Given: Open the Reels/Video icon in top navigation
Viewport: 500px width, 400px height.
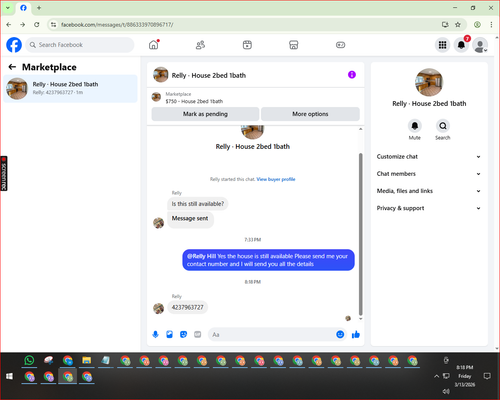Looking at the screenshot, I should (247, 45).
